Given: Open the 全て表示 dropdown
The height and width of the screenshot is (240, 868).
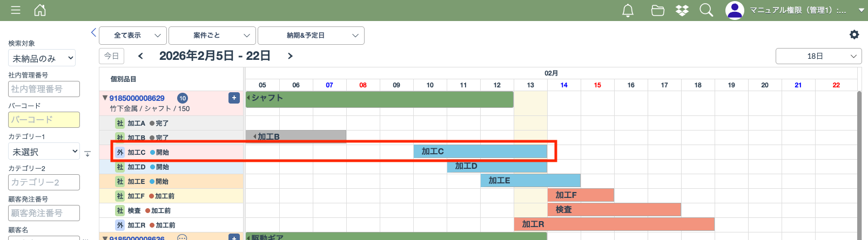Looking at the screenshot, I should [132, 36].
